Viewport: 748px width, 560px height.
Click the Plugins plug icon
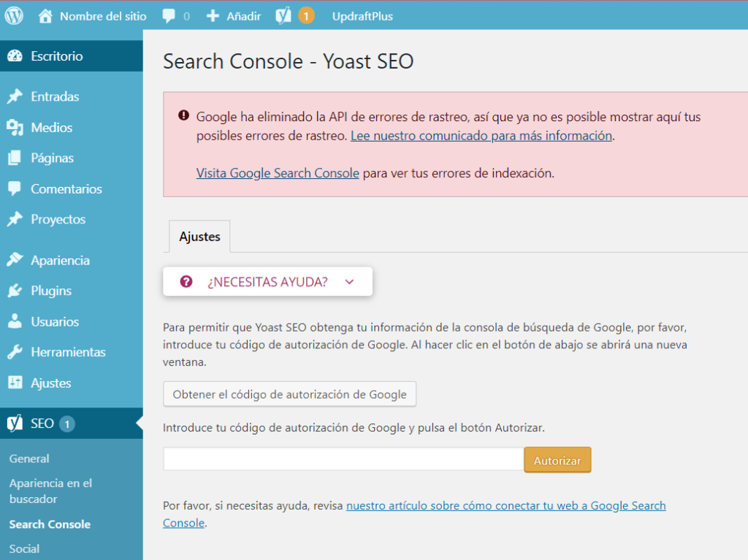15,291
